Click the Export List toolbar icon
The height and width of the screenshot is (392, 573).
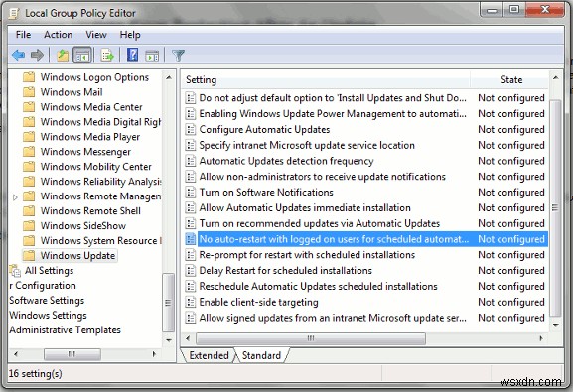(107, 56)
